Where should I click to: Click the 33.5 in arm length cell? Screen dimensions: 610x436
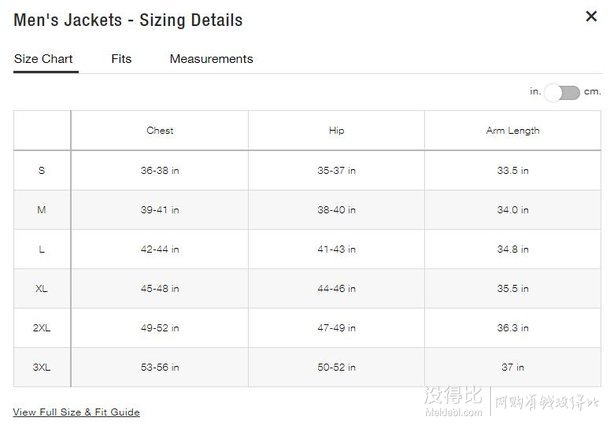point(513,170)
